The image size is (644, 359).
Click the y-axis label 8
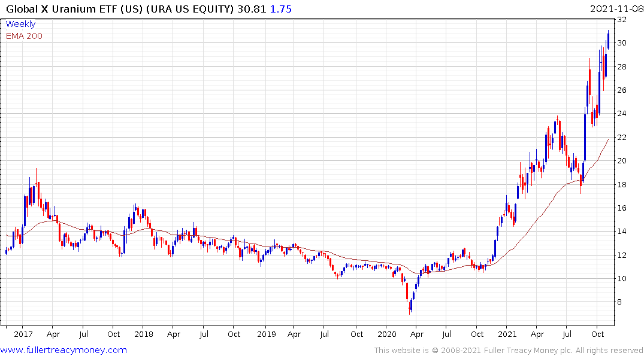click(x=619, y=302)
